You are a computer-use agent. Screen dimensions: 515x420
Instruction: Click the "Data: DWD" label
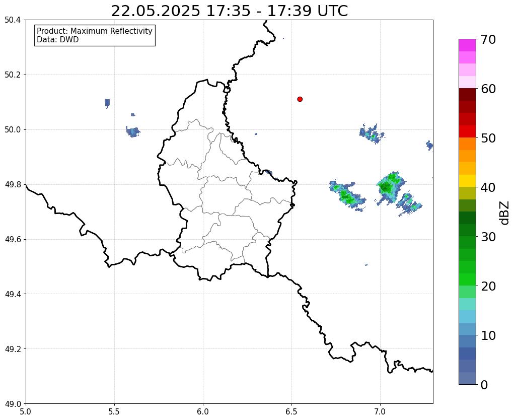[58, 40]
